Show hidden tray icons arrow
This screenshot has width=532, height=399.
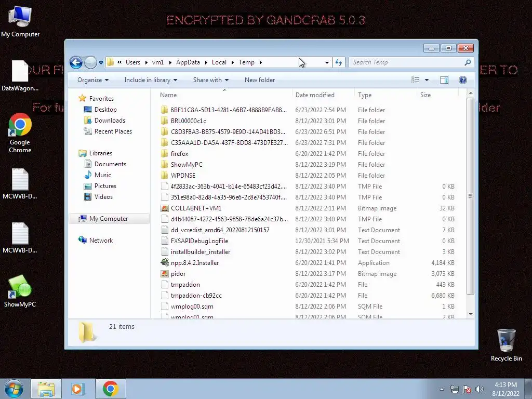[442, 390]
